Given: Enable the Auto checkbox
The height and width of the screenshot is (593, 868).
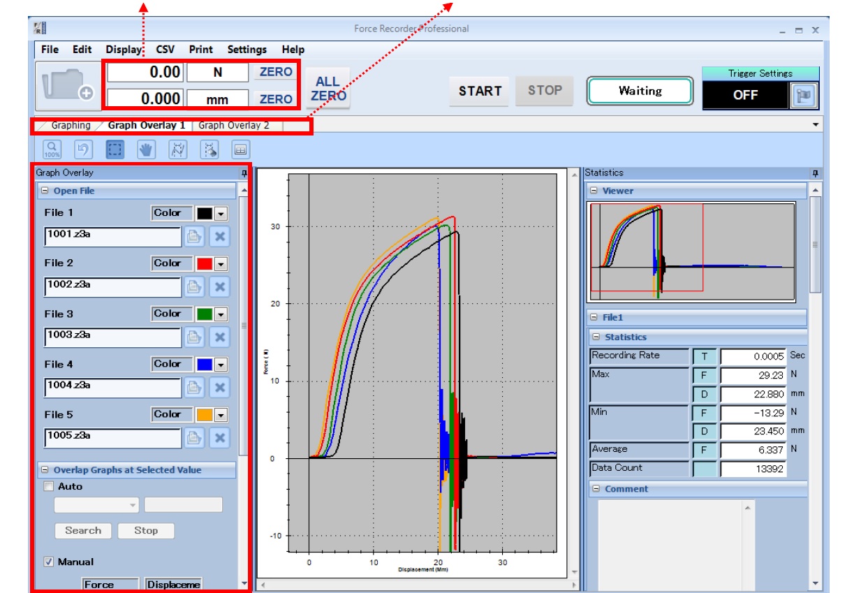Looking at the screenshot, I should tap(49, 487).
